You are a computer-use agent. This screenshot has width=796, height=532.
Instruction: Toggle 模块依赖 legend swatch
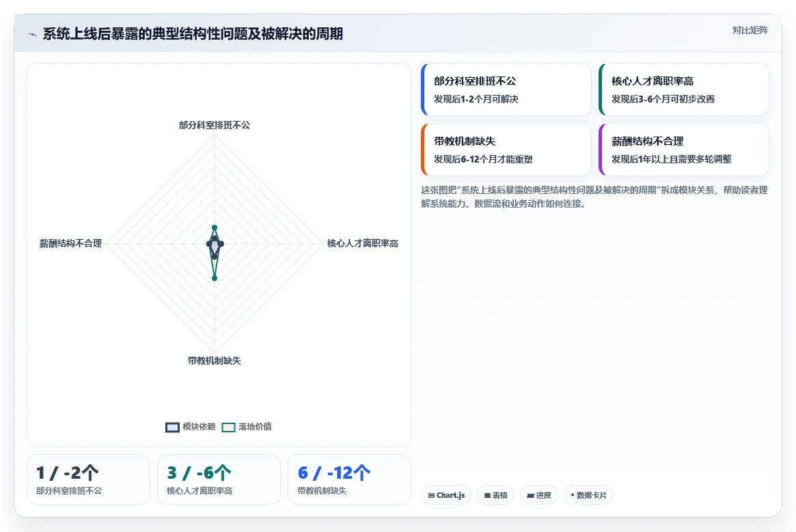173,427
